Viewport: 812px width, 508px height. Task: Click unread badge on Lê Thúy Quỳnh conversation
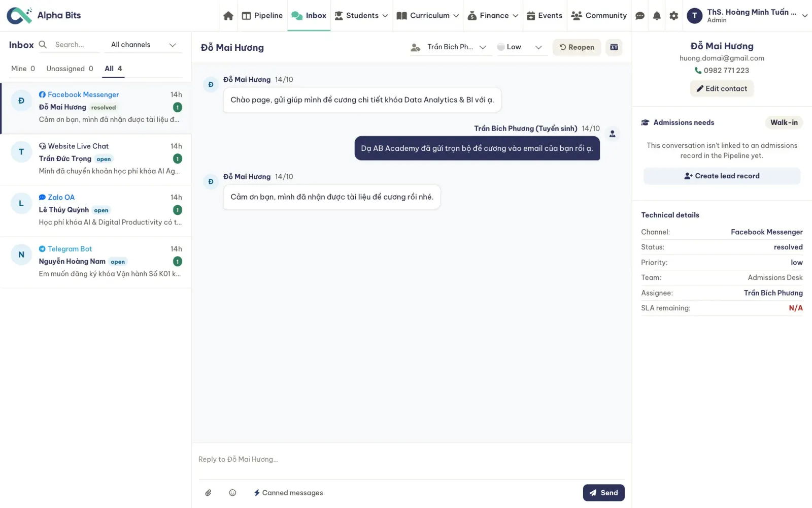(178, 210)
